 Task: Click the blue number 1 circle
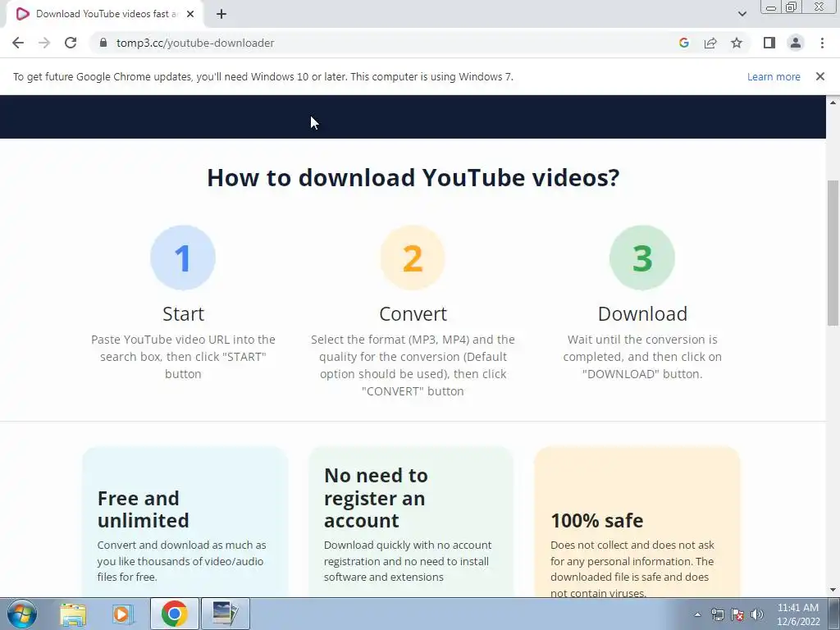point(183,258)
